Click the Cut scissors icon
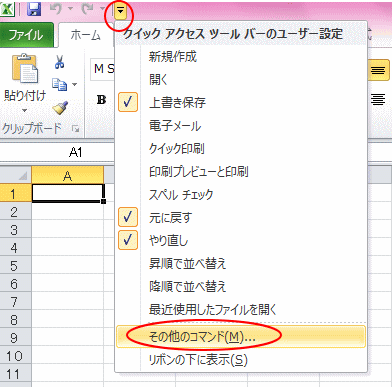392x387 pixels. 59,62
